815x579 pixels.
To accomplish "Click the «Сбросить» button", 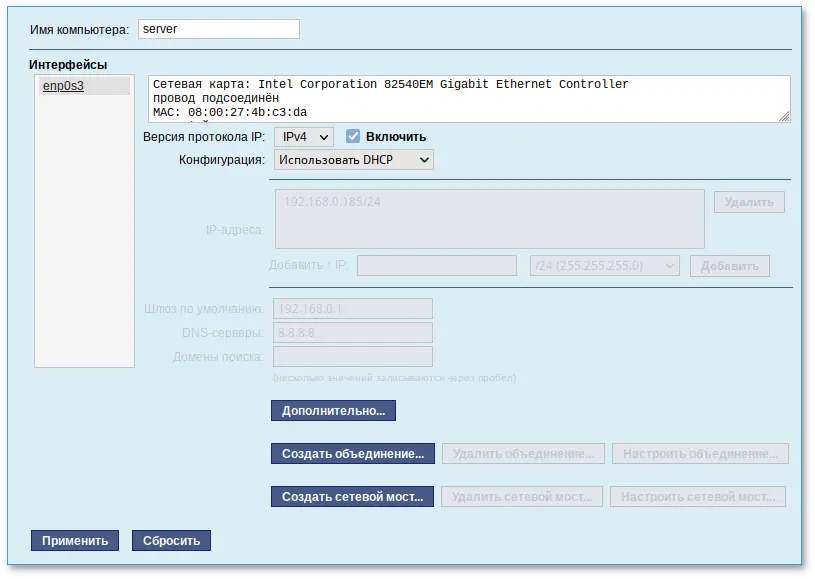I will [x=171, y=540].
